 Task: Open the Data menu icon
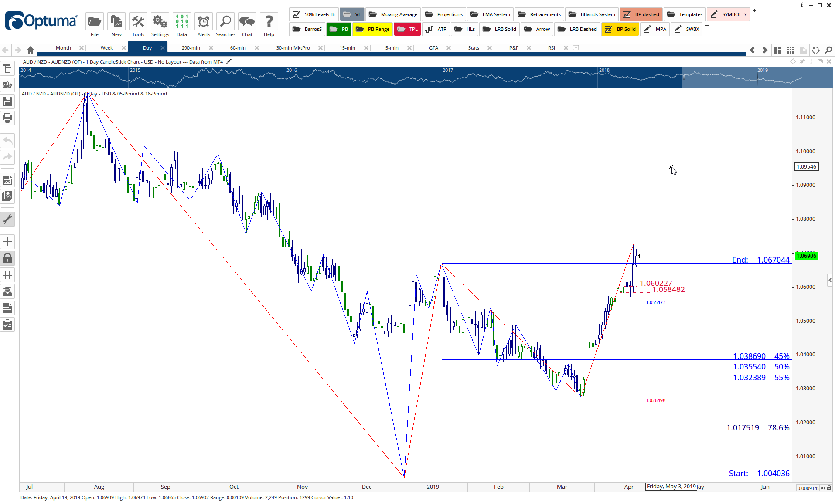pos(182,21)
